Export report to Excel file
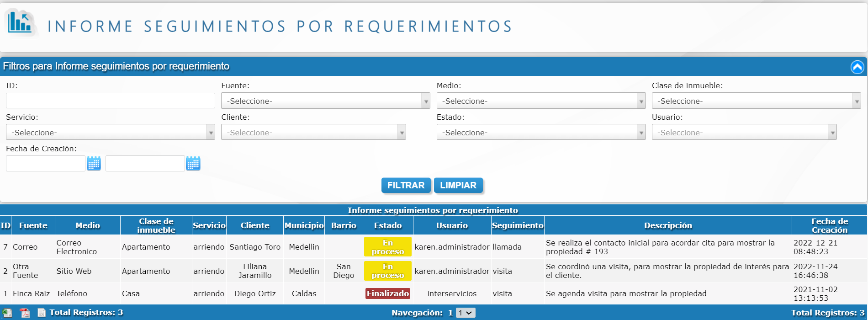The image size is (868, 320). point(7,313)
